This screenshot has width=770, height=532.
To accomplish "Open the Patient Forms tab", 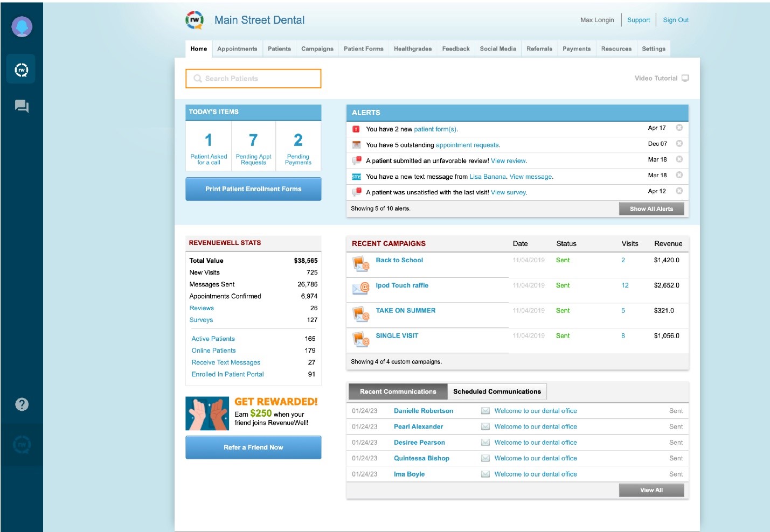I will click(364, 48).
